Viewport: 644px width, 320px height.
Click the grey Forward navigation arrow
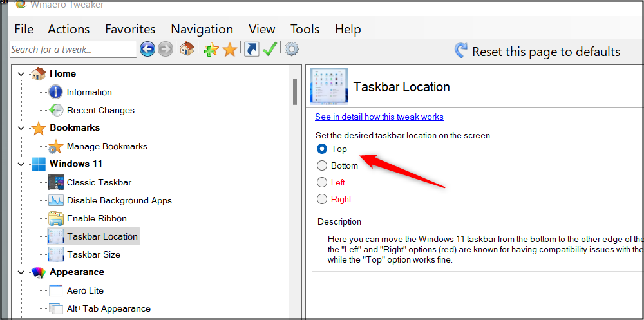[165, 50]
